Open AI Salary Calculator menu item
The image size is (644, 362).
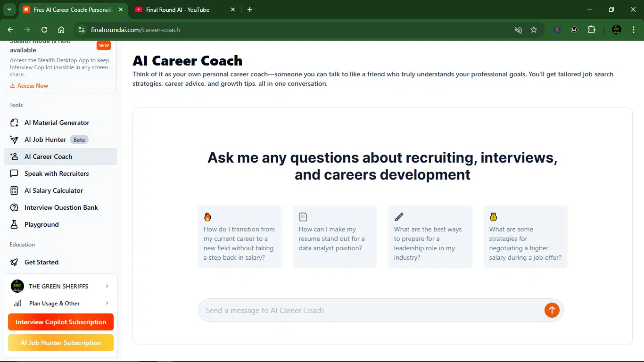[60, 190]
